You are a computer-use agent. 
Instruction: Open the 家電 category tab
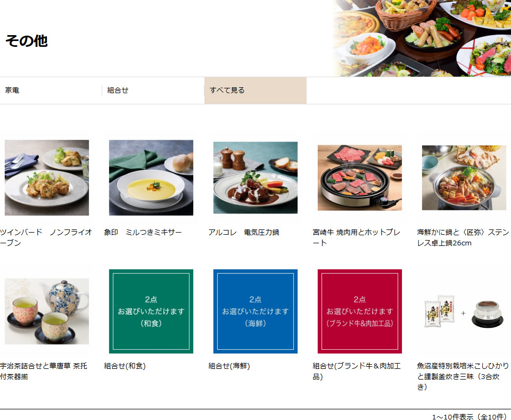click(51, 90)
